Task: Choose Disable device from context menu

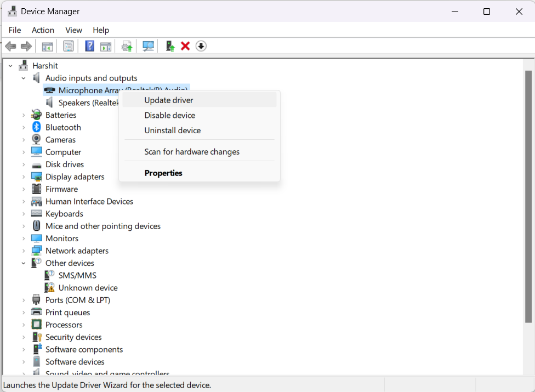Action: tap(170, 116)
